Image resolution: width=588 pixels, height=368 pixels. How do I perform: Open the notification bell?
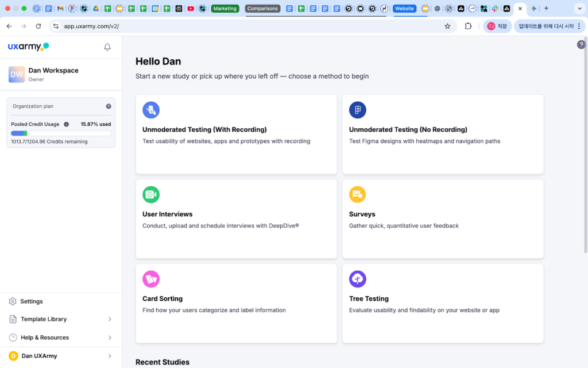pyautogui.click(x=107, y=48)
